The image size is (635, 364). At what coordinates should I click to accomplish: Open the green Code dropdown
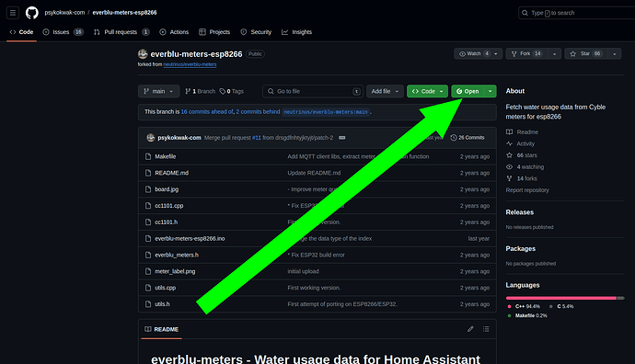pos(427,91)
